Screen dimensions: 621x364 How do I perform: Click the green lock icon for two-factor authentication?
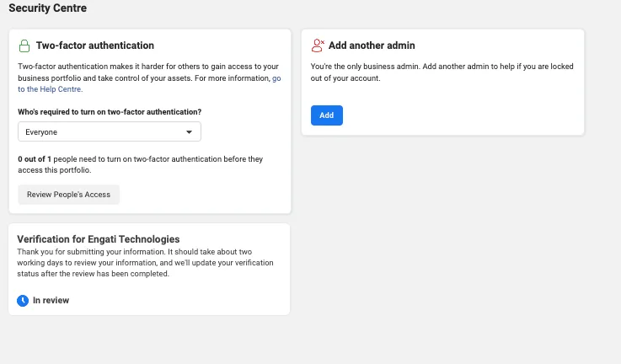(24, 45)
